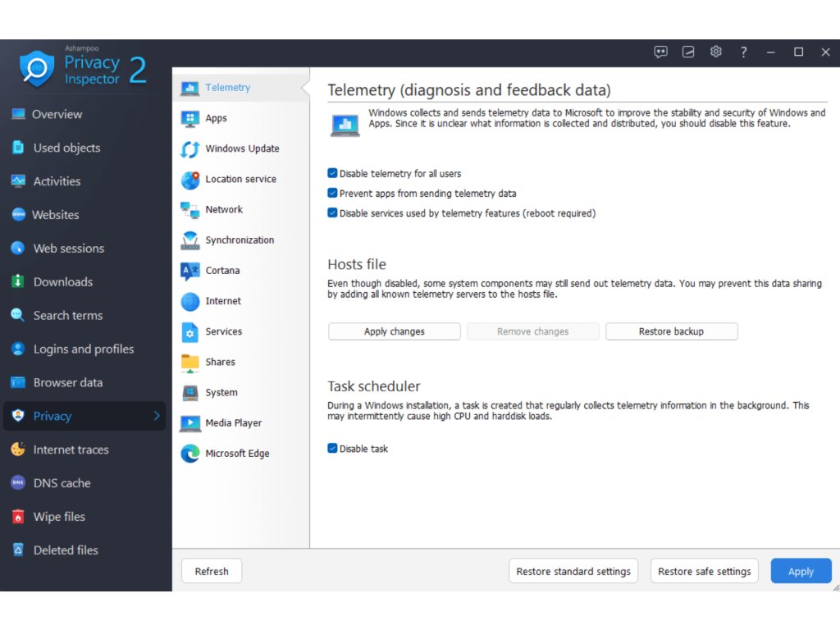Viewport: 840px width, 630px height.
Task: Select the Telemetry category tab
Action: 241,87
